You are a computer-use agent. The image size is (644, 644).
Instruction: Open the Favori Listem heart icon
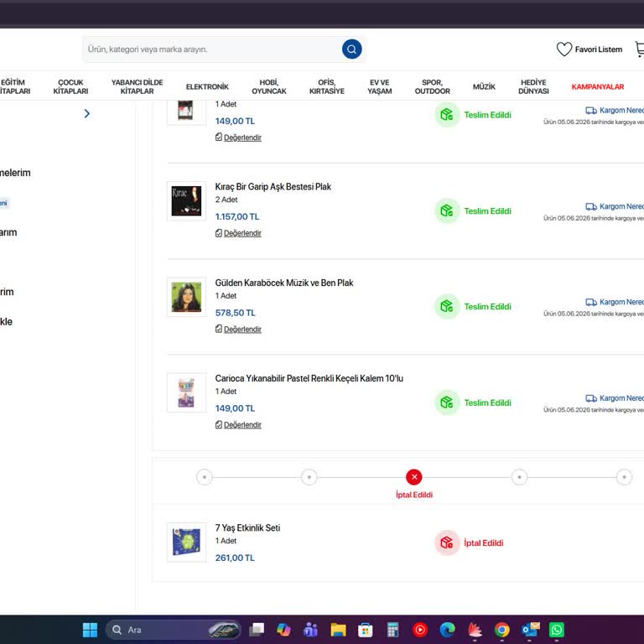(563, 49)
